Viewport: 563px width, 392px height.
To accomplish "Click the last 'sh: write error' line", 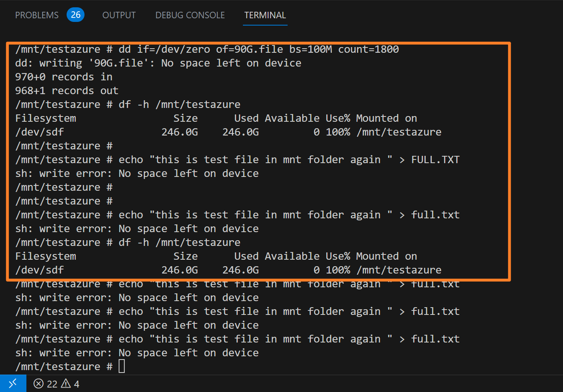I will click(x=137, y=353).
